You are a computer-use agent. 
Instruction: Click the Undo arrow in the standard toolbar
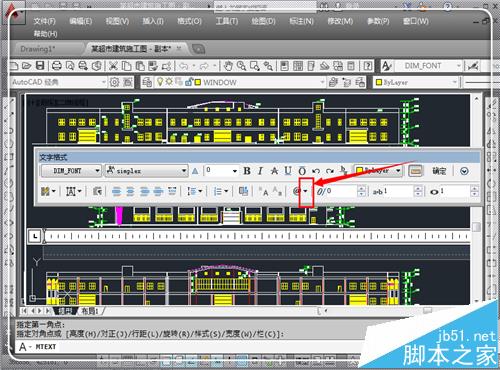coord(183,66)
